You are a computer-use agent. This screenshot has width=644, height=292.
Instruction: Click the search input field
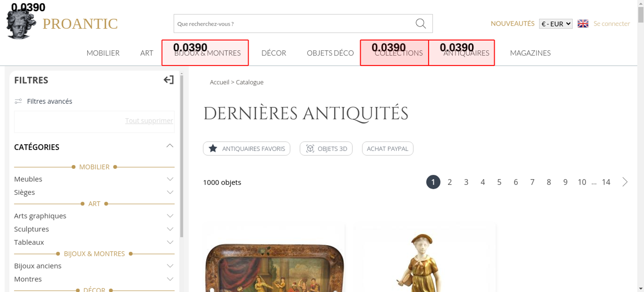pos(293,24)
